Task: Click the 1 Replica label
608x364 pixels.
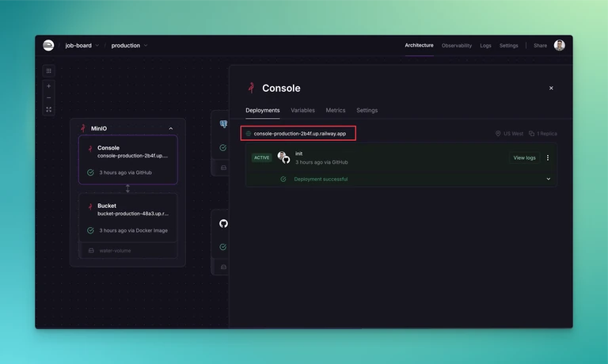Action: pyautogui.click(x=547, y=134)
